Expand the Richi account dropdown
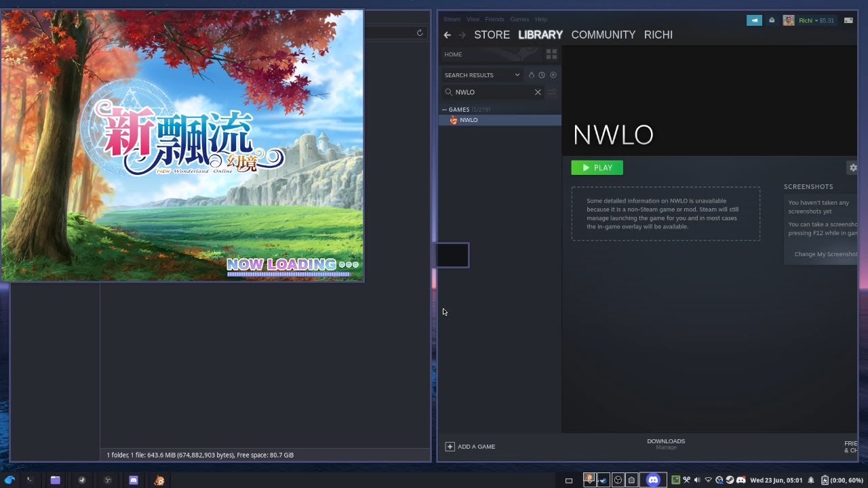The image size is (868, 488). point(816,20)
